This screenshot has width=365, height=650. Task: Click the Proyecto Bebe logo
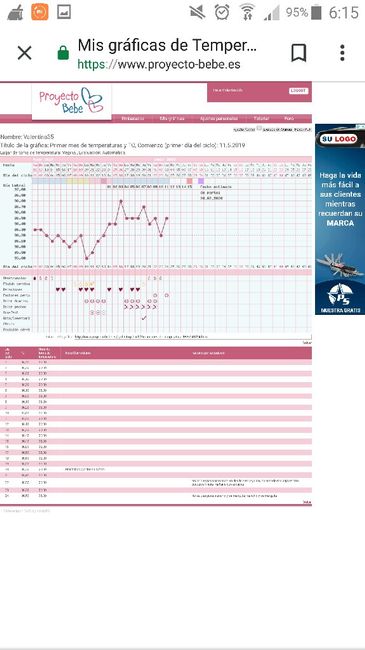71,101
